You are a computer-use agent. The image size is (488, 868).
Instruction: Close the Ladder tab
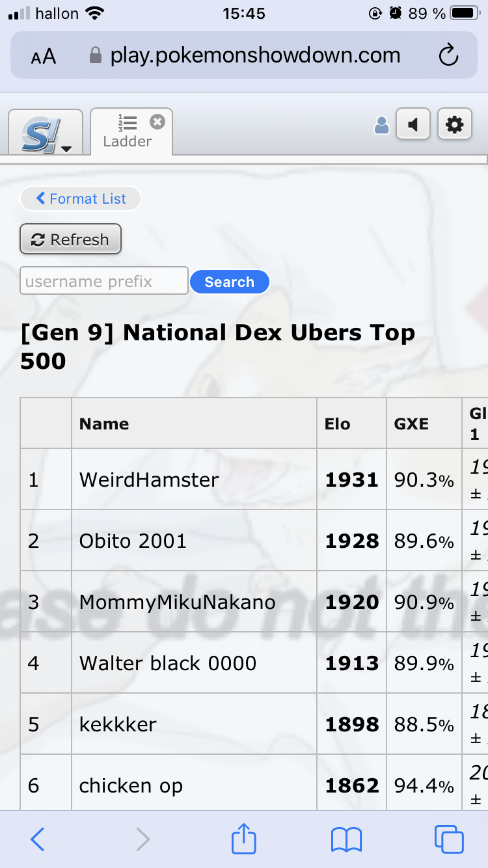(157, 122)
